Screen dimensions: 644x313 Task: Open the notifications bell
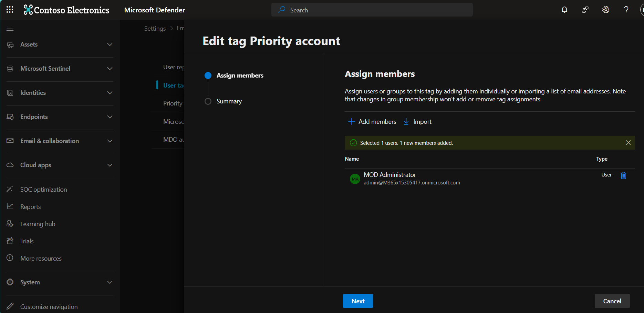pos(564,10)
